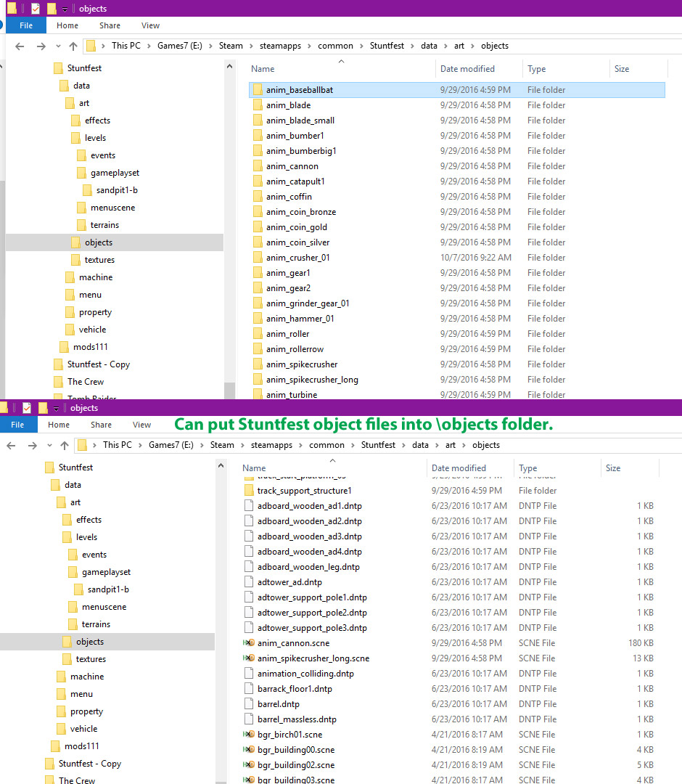The width and height of the screenshot is (682, 784).
Task: Open the View tab in the bottom window
Action: pyautogui.click(x=142, y=425)
